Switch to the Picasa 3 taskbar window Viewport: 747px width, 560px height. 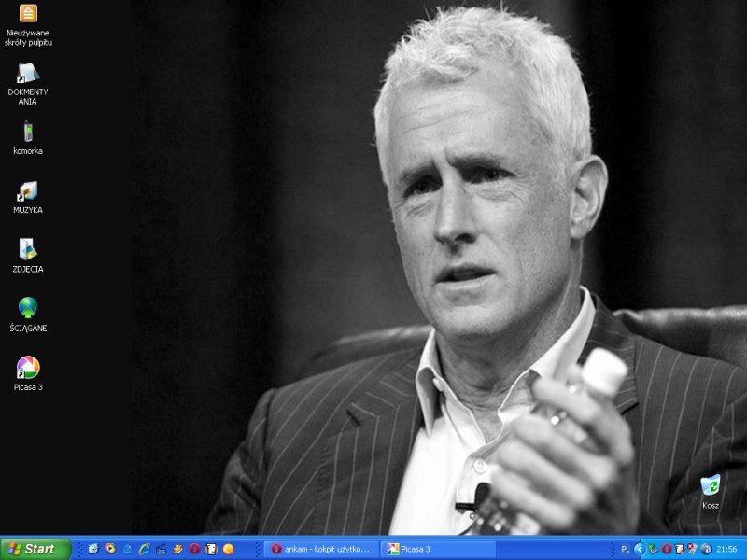tap(439, 549)
